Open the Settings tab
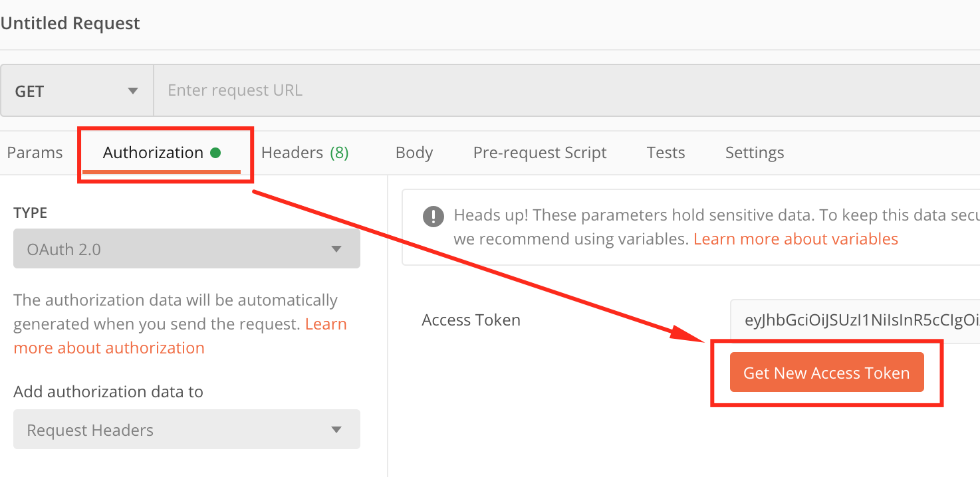The height and width of the screenshot is (477, 980). (x=755, y=153)
